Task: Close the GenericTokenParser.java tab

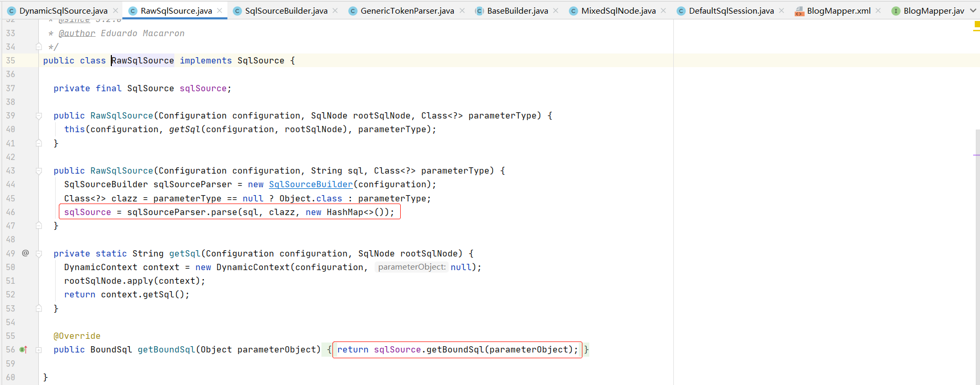Action: pyautogui.click(x=462, y=10)
